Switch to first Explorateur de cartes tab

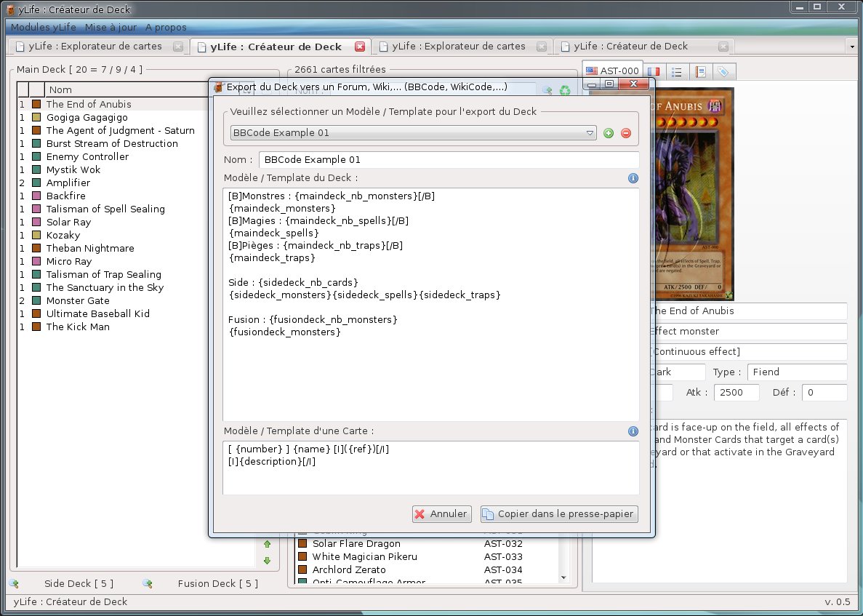pyautogui.click(x=95, y=47)
